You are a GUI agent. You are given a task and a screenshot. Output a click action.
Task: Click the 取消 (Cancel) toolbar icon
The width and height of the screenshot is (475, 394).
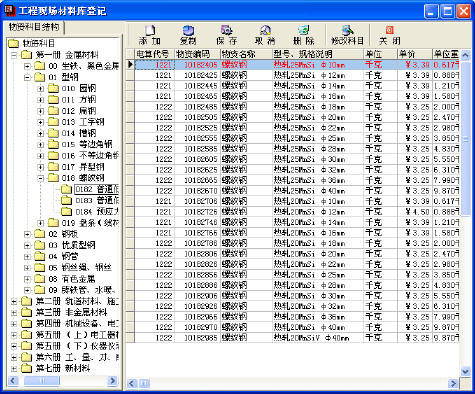pyautogui.click(x=265, y=35)
